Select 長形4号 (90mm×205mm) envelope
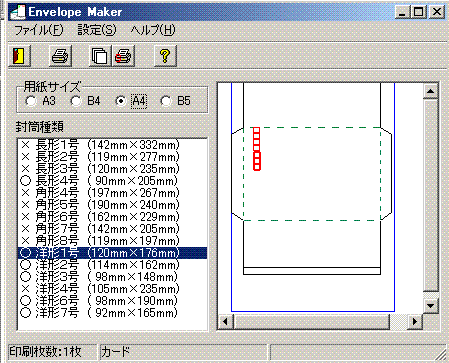The height and width of the screenshot is (363, 449). pos(112,181)
